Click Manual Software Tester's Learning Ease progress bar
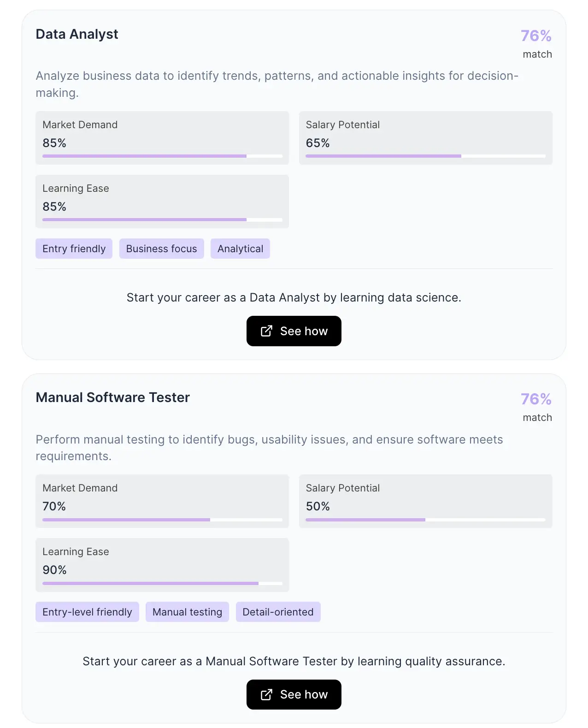 point(162,583)
